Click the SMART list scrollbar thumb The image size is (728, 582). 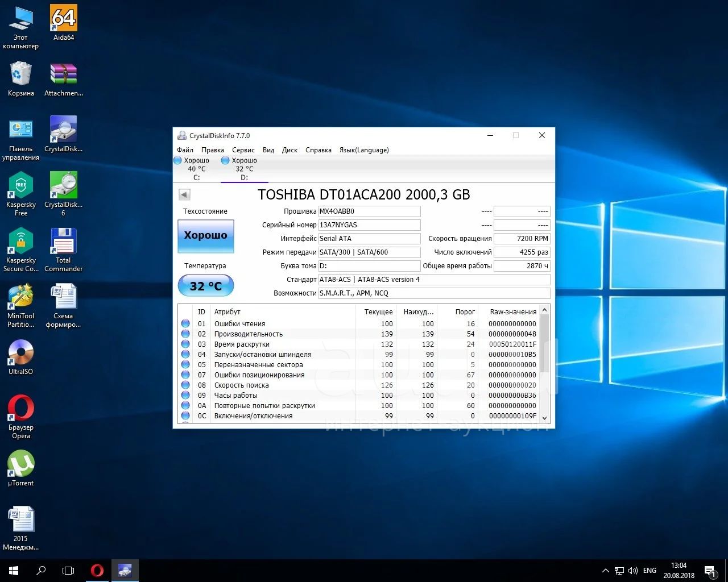click(x=544, y=344)
